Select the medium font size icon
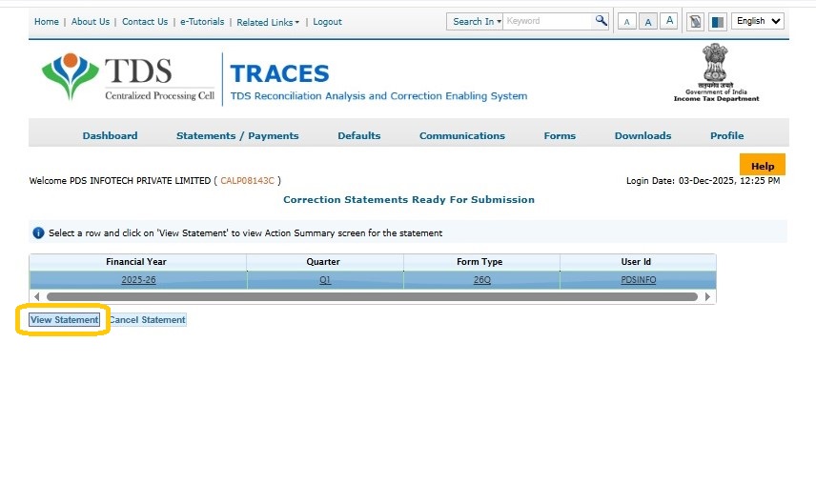Viewport: 816px width, 504px height. point(647,22)
